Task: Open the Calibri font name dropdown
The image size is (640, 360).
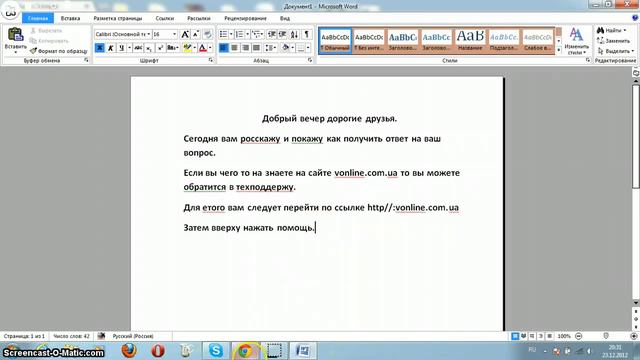Action: (x=149, y=34)
